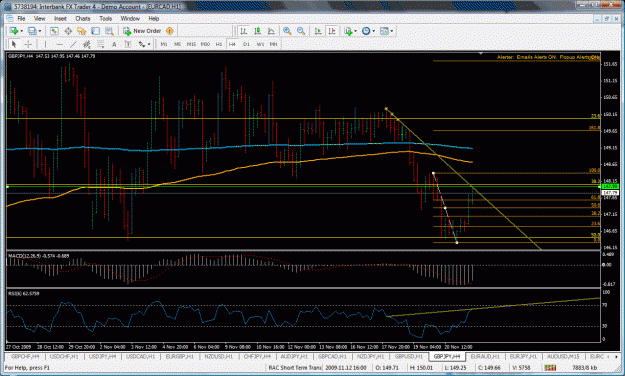Open the Charts menu

[83, 18]
